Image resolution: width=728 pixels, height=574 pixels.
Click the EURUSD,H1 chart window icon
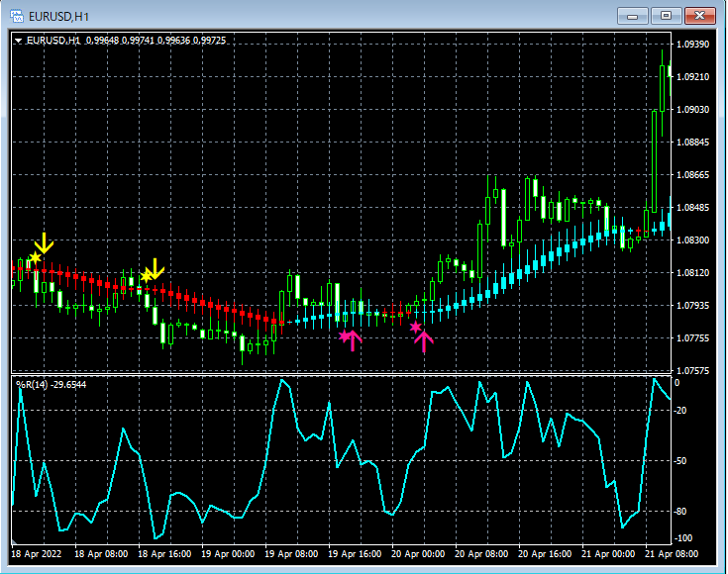click(x=17, y=16)
